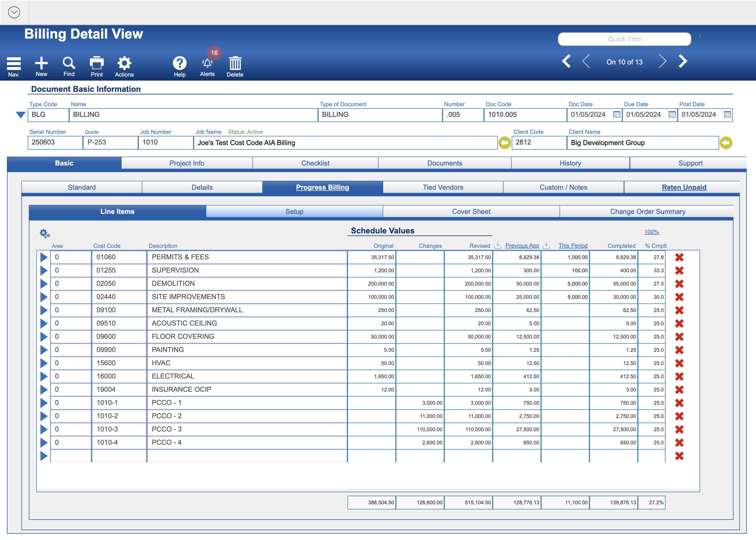This screenshot has width=756, height=540.
Task: Switch to Project Info tab
Action: point(187,163)
